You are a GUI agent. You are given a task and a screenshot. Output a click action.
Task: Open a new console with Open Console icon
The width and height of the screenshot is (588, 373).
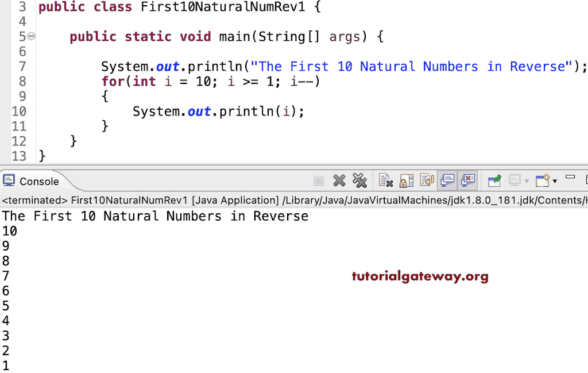point(541,180)
